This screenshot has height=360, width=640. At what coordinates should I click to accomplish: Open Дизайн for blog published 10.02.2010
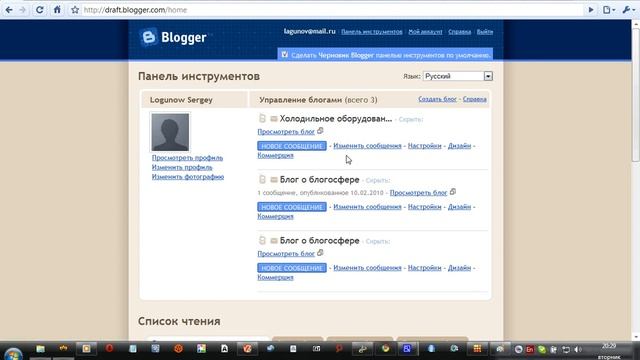[x=459, y=207]
